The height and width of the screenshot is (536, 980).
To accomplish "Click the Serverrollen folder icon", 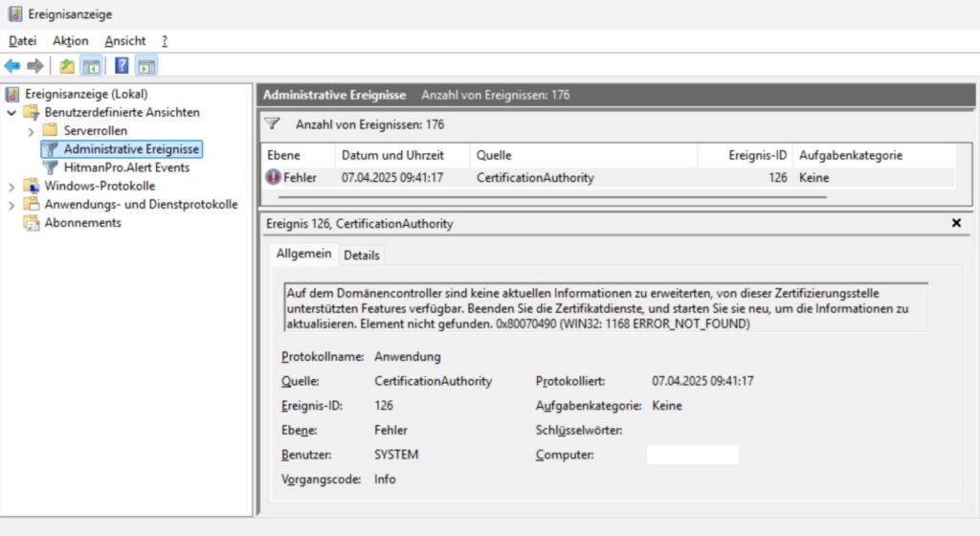I will pyautogui.click(x=50, y=130).
